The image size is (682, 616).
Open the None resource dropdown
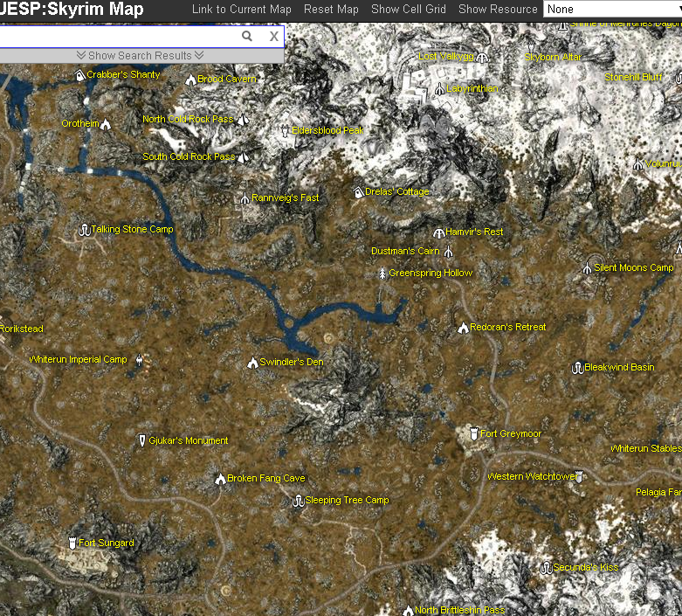[x=612, y=9]
